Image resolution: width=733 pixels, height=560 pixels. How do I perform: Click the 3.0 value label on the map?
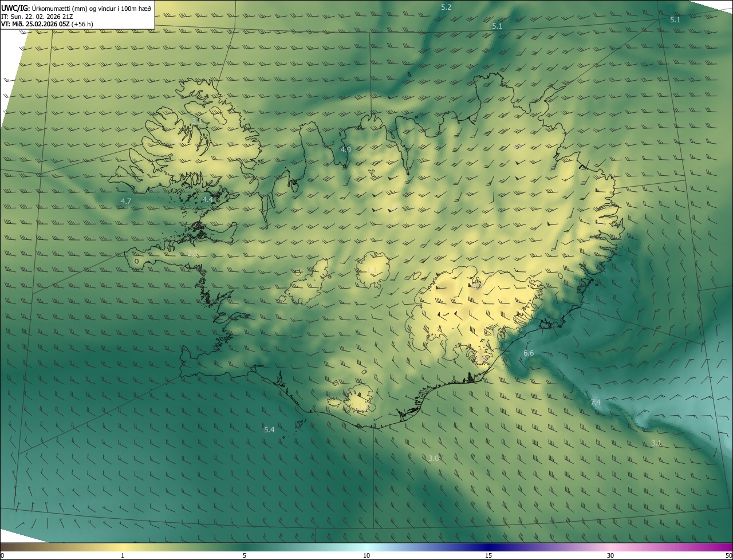[x=434, y=458]
